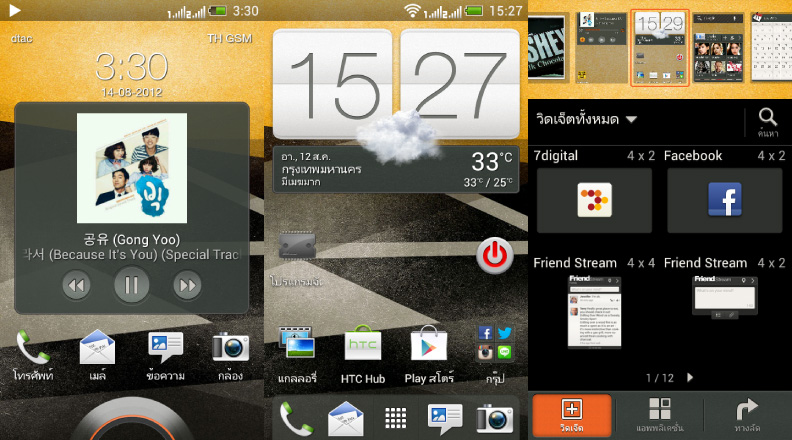Tap the TH GSM network label
Image resolution: width=792 pixels, height=440 pixels.
(229, 38)
